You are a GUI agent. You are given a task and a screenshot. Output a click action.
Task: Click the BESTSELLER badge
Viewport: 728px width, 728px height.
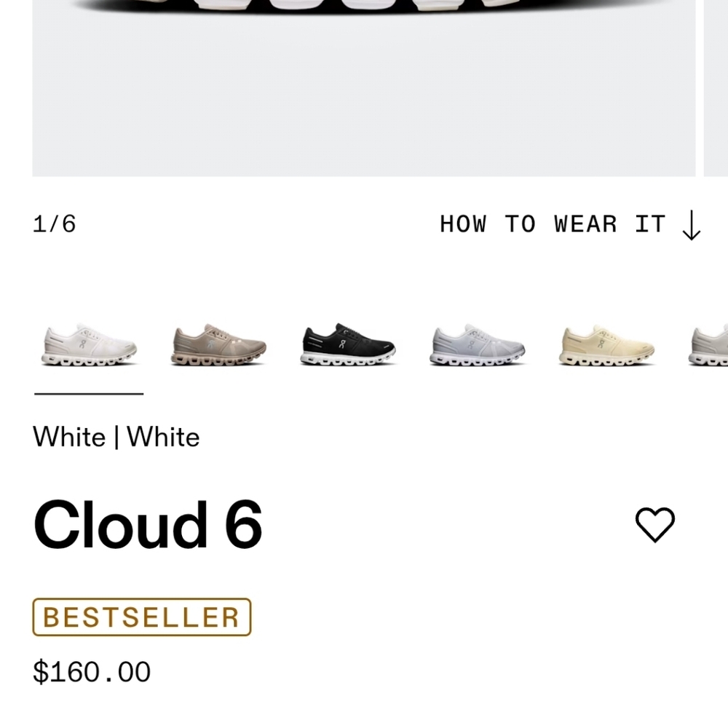click(141, 617)
